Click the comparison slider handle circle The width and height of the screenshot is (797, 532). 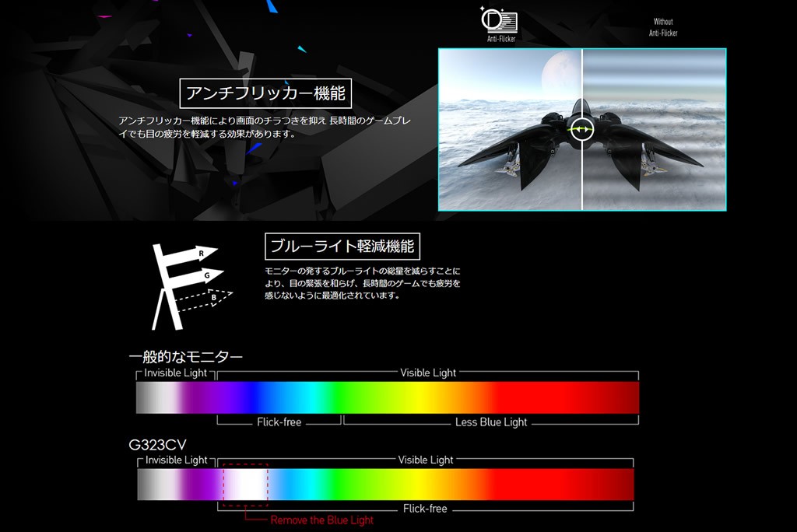click(x=582, y=129)
